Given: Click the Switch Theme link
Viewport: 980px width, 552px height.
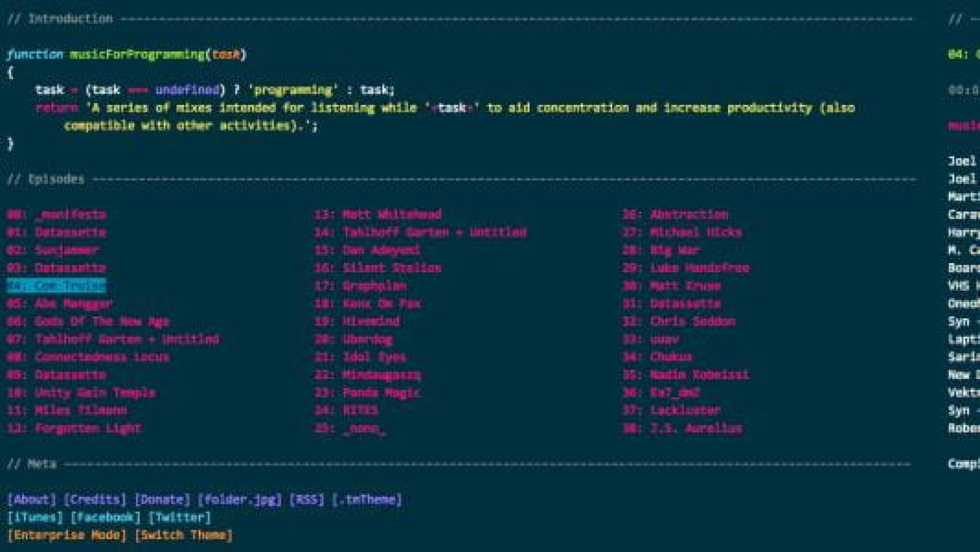Looking at the screenshot, I should coord(184,535).
